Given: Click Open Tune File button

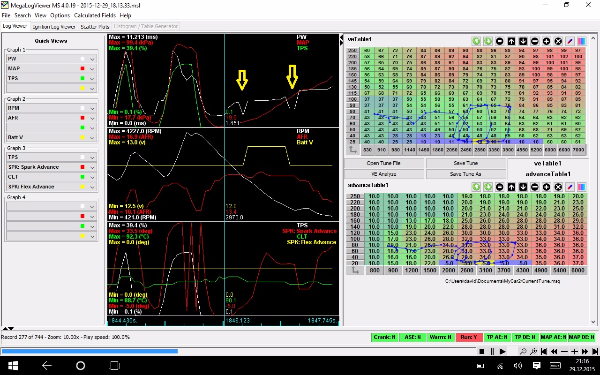Looking at the screenshot, I should (384, 163).
